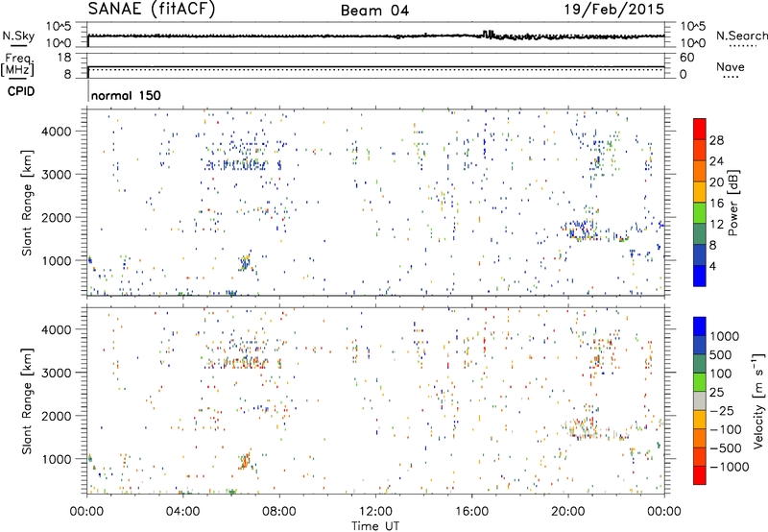Pick the green 12-16 dB power color segment
768x532 pixels.
click(x=700, y=213)
